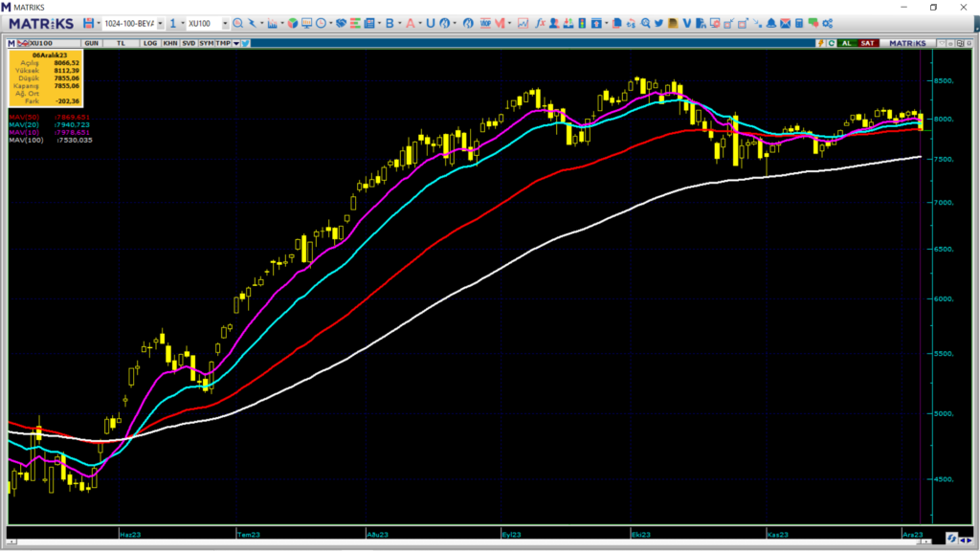Click the blue U letter icon

[430, 23]
